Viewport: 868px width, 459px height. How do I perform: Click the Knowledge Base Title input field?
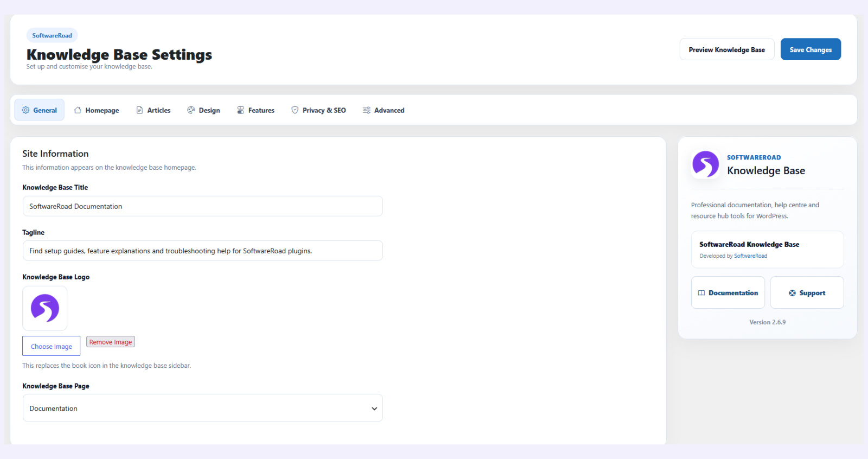tap(203, 206)
